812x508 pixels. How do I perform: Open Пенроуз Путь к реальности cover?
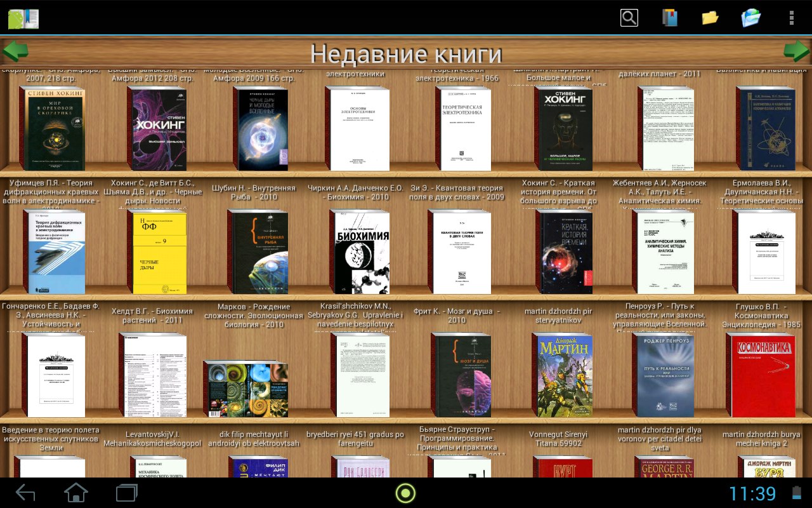pyautogui.click(x=663, y=375)
